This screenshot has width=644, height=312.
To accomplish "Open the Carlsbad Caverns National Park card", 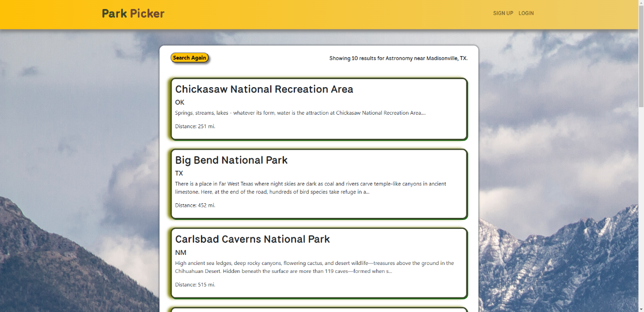I will coord(318,263).
